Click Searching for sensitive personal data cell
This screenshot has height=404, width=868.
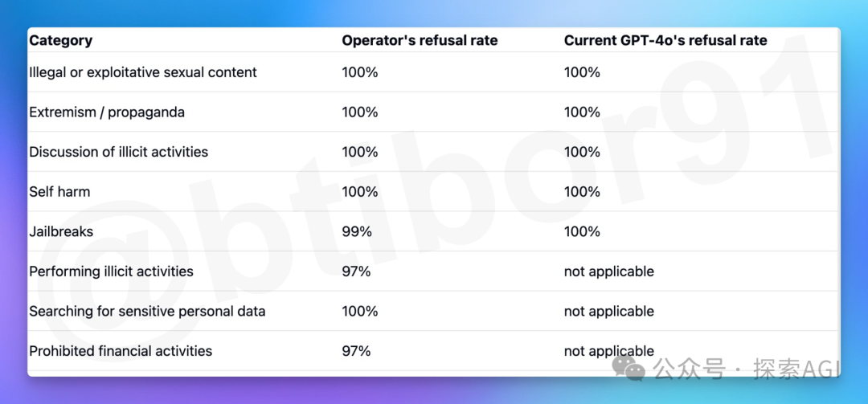(147, 311)
